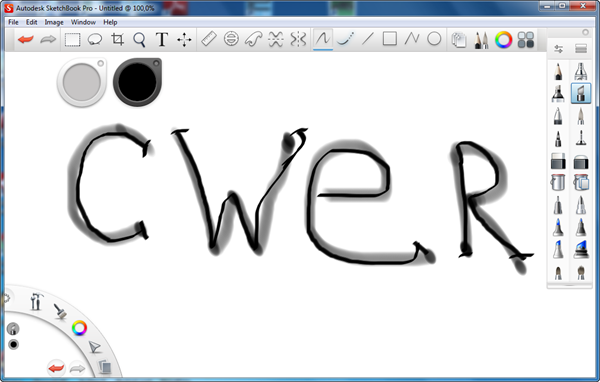Viewport: 600px width, 382px height.
Task: Select the Text tool
Action: [x=162, y=39]
